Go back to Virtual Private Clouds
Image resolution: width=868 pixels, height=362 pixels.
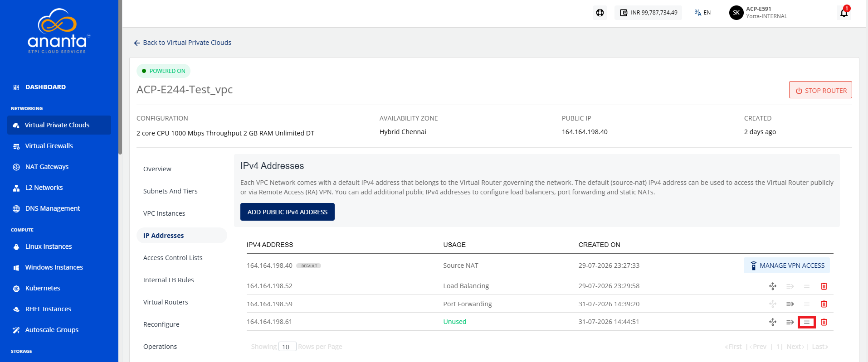click(182, 43)
